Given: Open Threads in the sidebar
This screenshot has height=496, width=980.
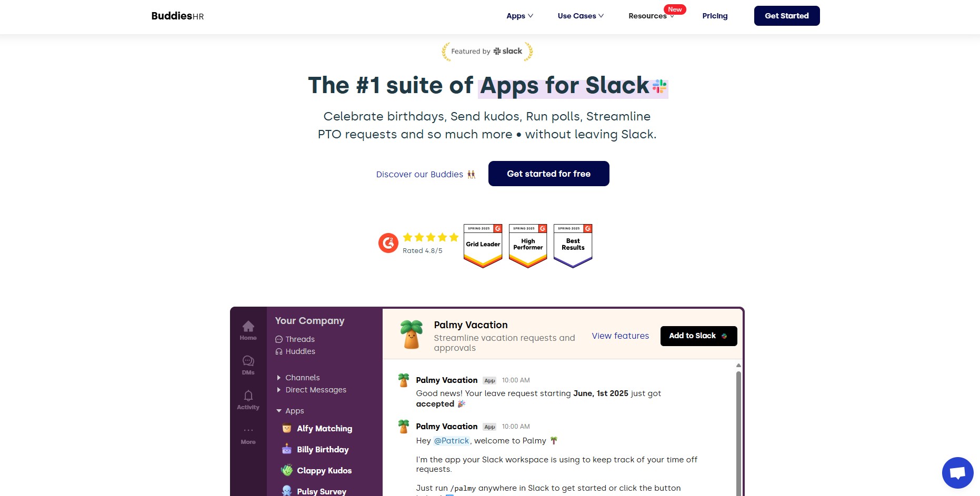Looking at the screenshot, I should pos(299,339).
